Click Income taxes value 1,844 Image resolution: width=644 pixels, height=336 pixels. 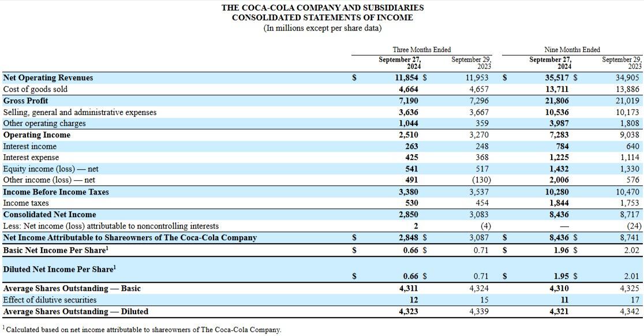559,203
